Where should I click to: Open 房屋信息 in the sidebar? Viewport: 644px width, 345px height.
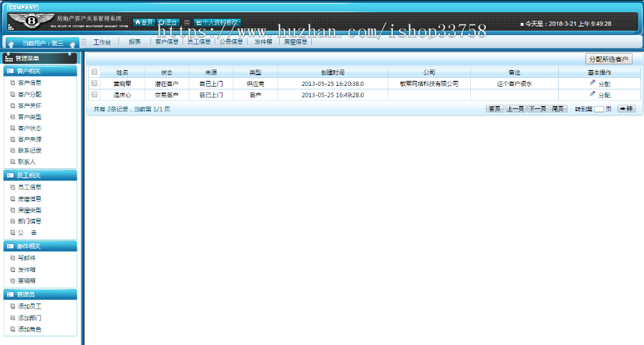point(29,199)
